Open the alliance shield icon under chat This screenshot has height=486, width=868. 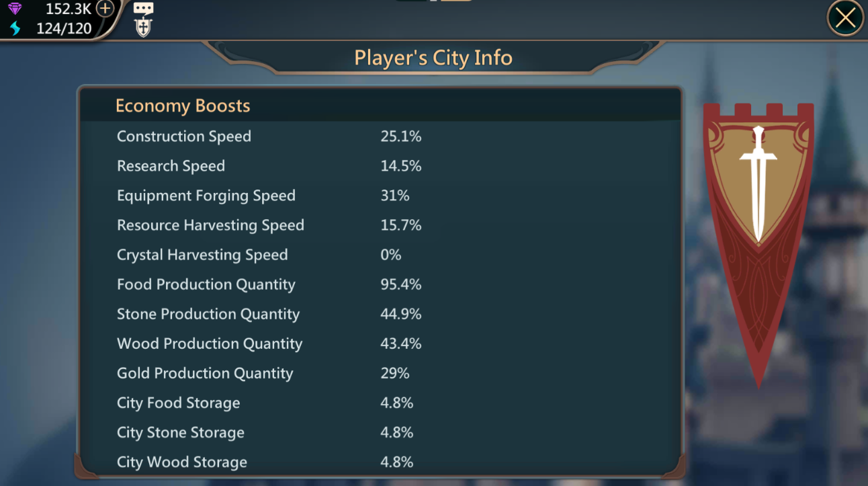pyautogui.click(x=143, y=28)
